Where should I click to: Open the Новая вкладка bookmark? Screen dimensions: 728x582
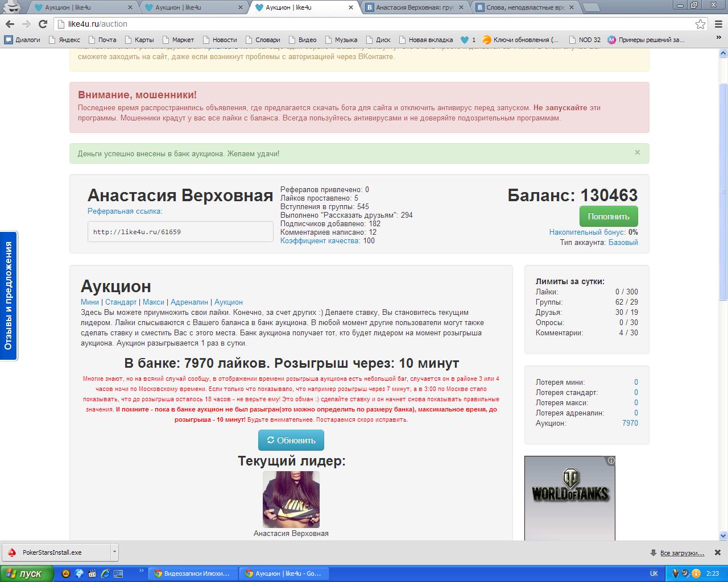coord(425,40)
